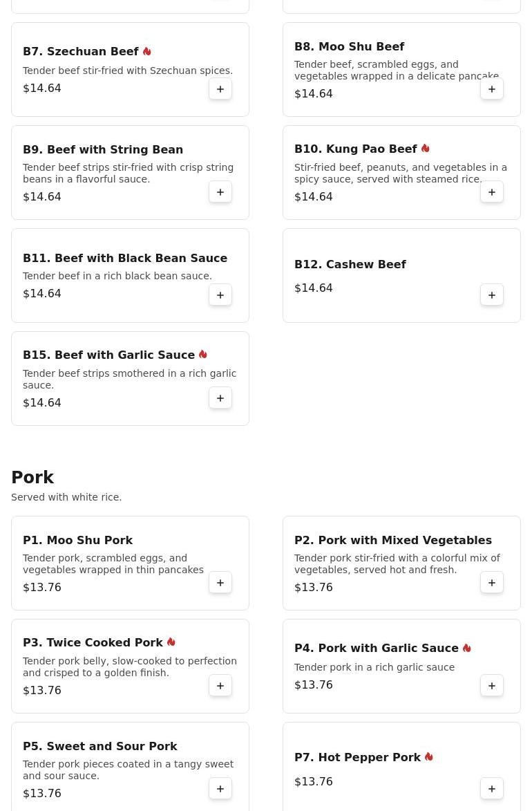Add B12 Cashew Beef to order

(x=492, y=295)
